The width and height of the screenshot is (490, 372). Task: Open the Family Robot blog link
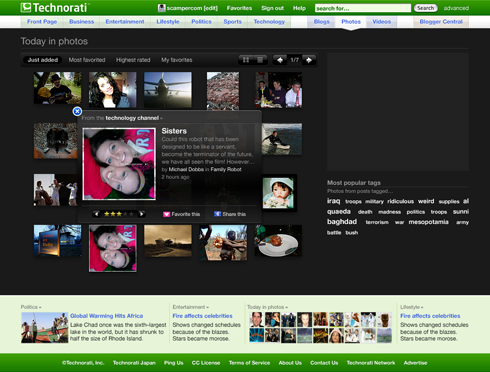(226, 169)
